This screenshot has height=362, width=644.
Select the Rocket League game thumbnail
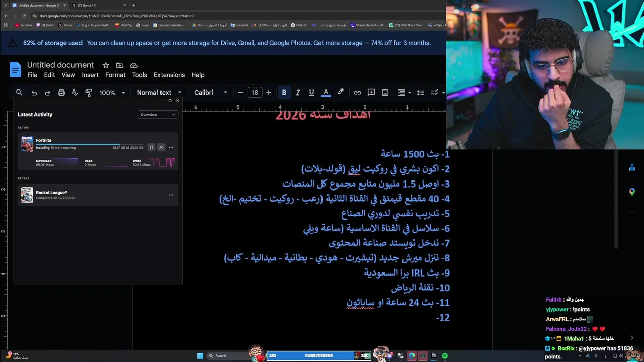tap(27, 195)
